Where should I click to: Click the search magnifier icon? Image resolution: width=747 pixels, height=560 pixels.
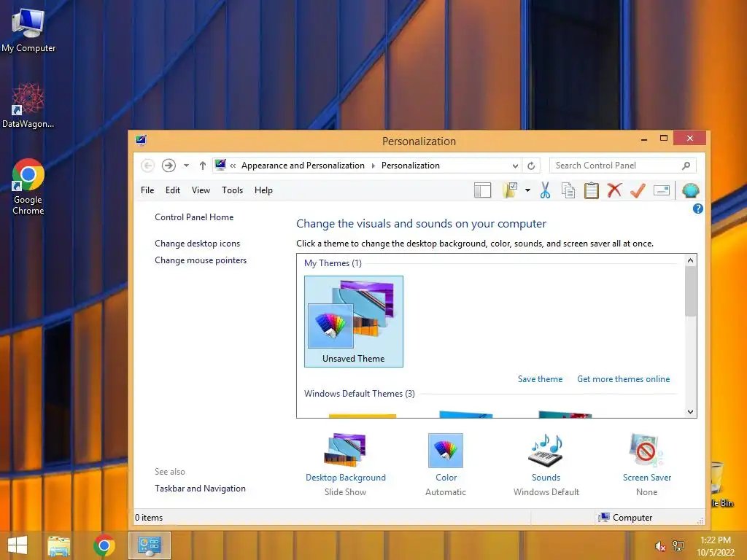tap(686, 166)
